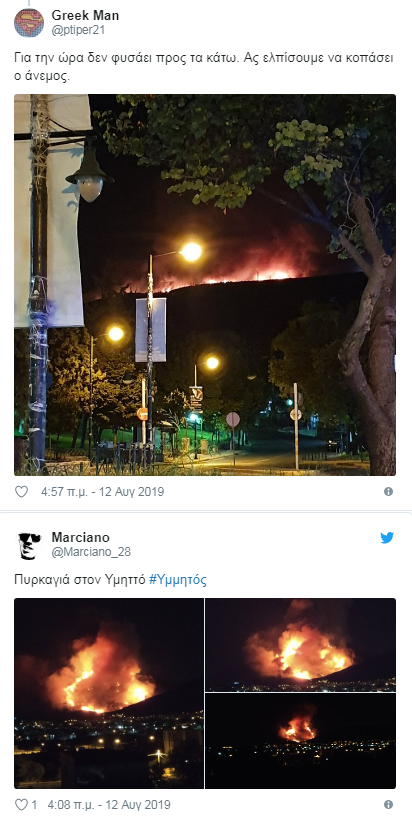This screenshot has height=829, width=412.
Task: Click the Greek Man tweet text
Action: pos(204,67)
